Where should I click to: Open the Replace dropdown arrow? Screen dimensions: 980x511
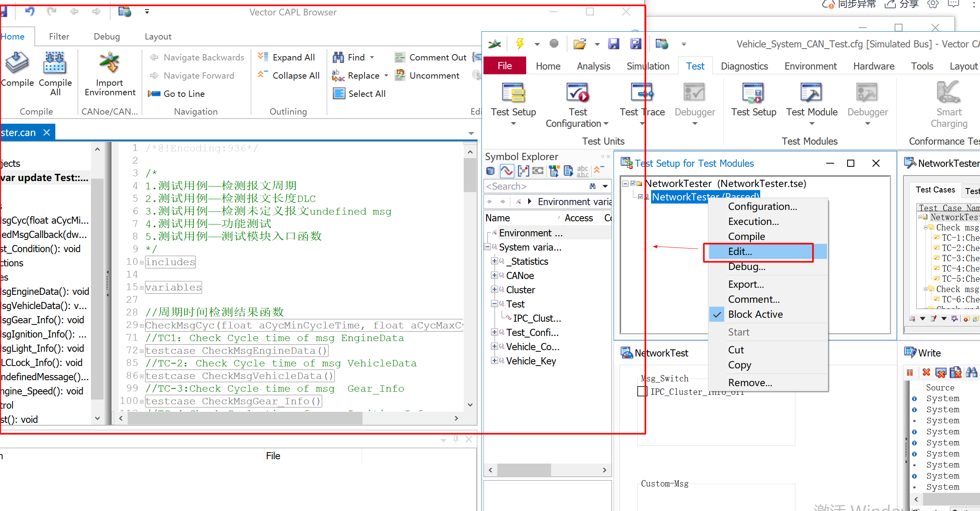386,75
